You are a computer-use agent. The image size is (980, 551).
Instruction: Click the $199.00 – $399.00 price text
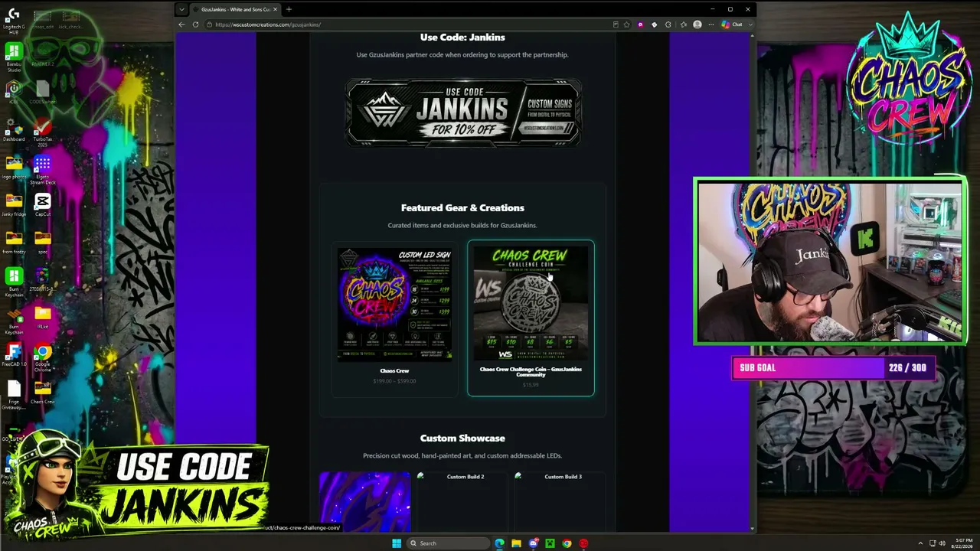(394, 381)
